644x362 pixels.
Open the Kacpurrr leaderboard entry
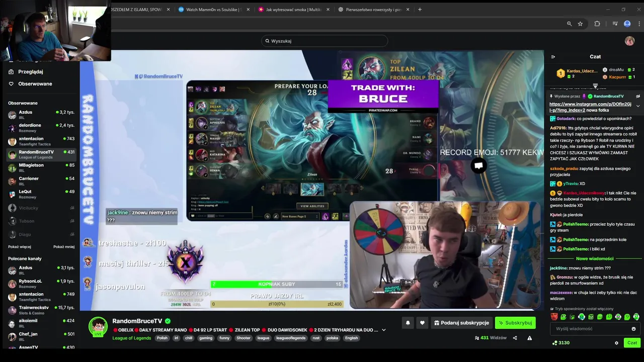click(619, 77)
